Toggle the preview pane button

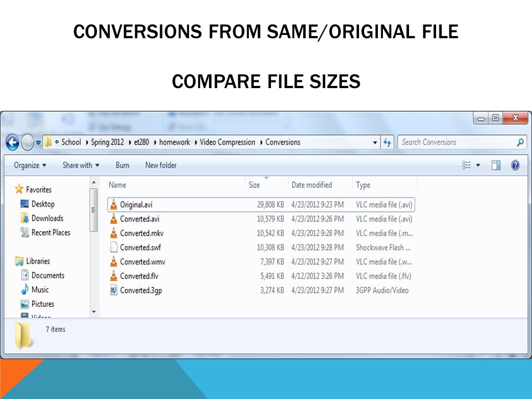pyautogui.click(x=495, y=165)
